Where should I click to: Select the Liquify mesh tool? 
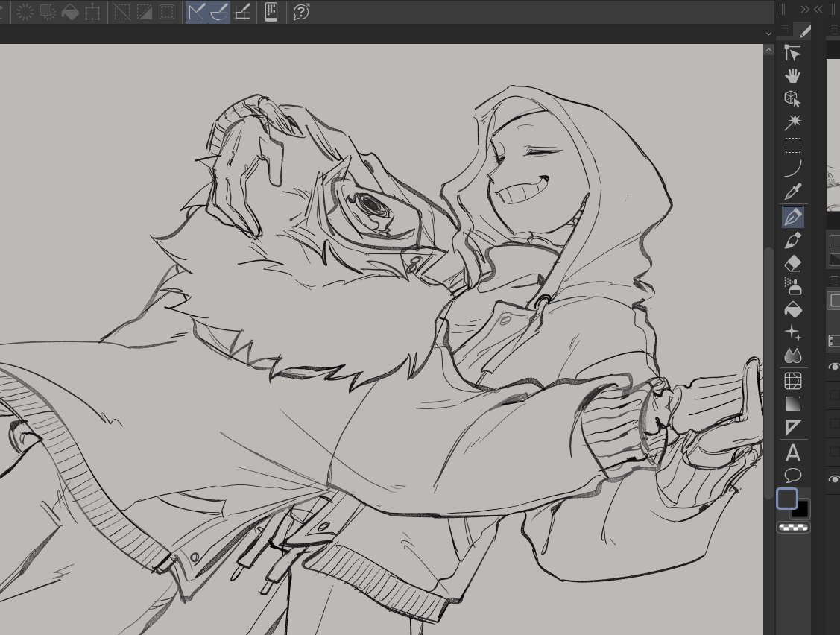pyautogui.click(x=792, y=380)
